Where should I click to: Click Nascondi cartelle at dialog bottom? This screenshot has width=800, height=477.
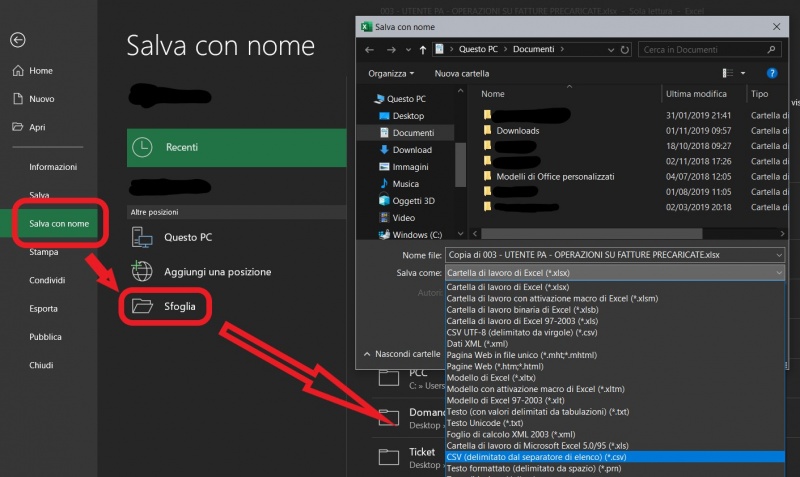406,354
